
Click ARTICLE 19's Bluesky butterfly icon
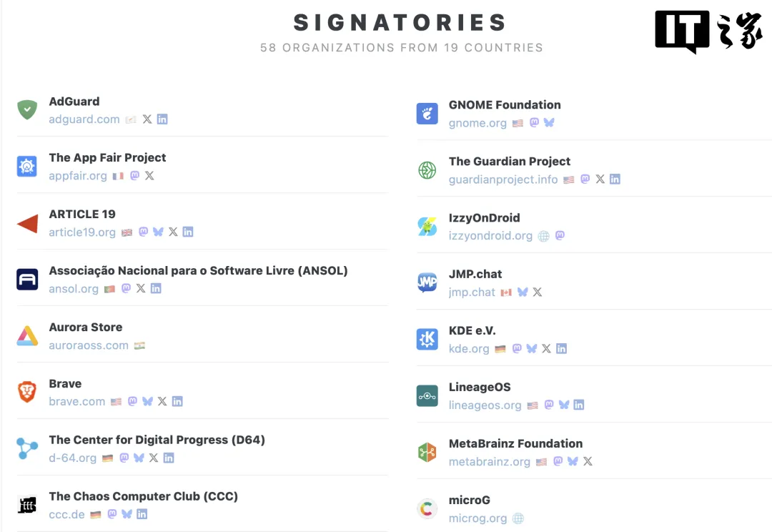pyautogui.click(x=158, y=232)
